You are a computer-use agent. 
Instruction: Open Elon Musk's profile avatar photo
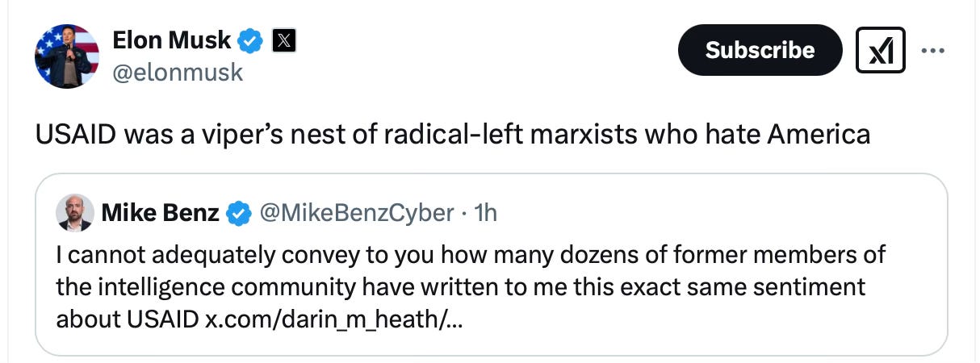pos(66,56)
